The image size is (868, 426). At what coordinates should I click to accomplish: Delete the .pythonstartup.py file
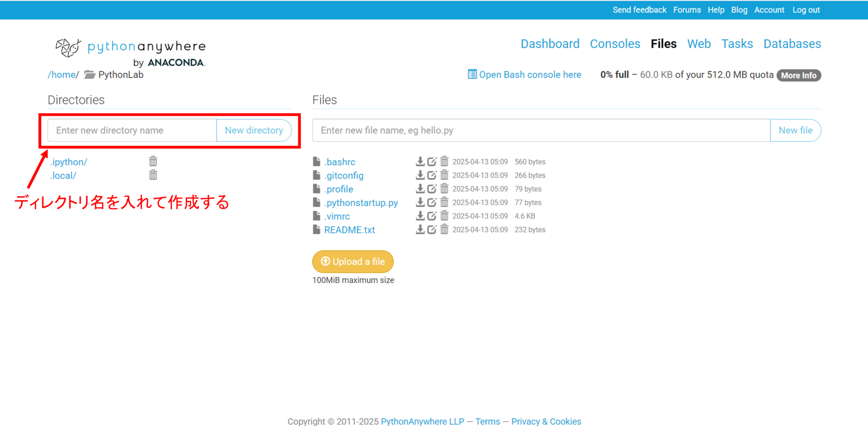click(x=444, y=202)
